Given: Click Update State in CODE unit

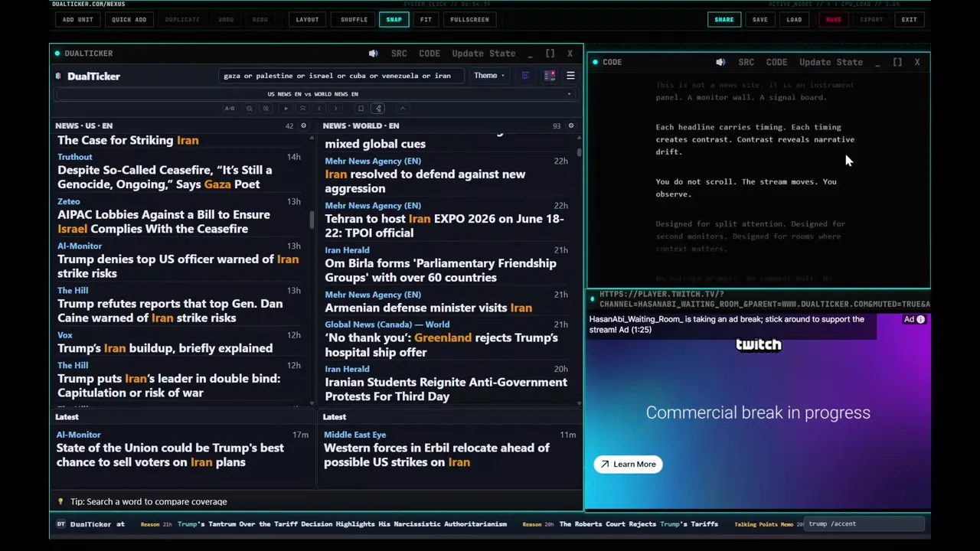Looking at the screenshot, I should click(x=831, y=62).
